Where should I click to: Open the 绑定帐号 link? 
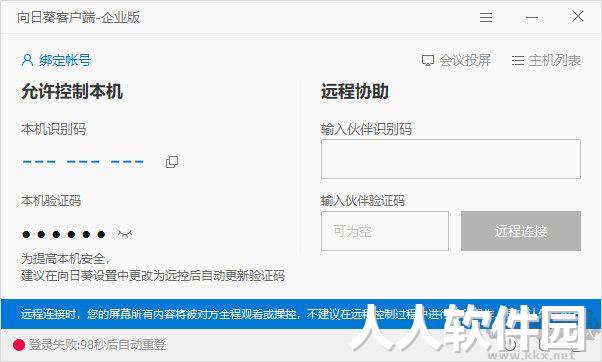point(65,60)
